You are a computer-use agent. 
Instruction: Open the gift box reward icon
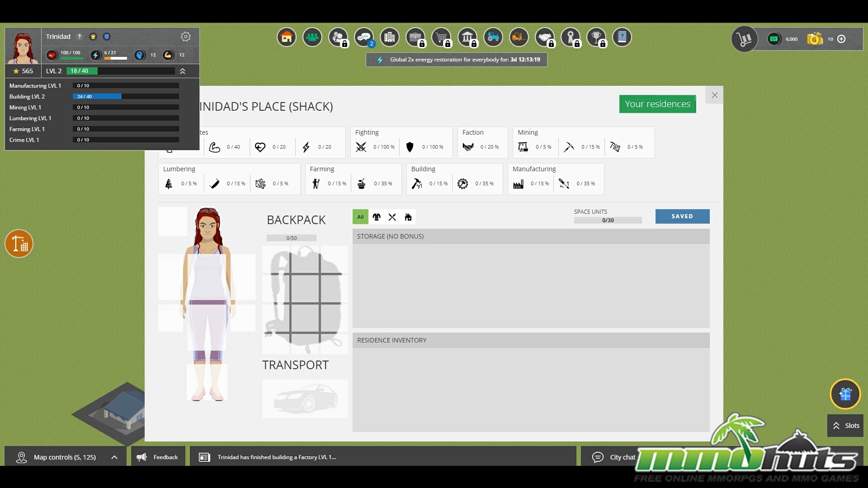(x=845, y=394)
